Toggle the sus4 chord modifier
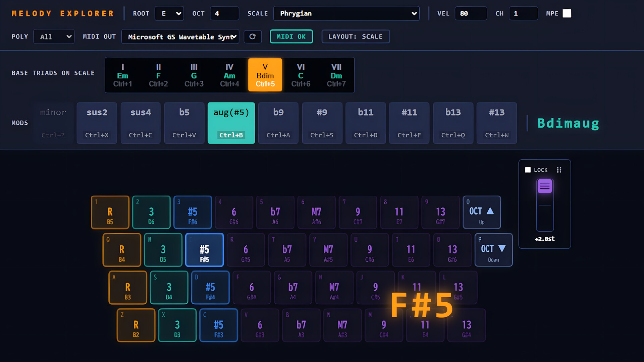The image size is (644, 362). point(141,123)
